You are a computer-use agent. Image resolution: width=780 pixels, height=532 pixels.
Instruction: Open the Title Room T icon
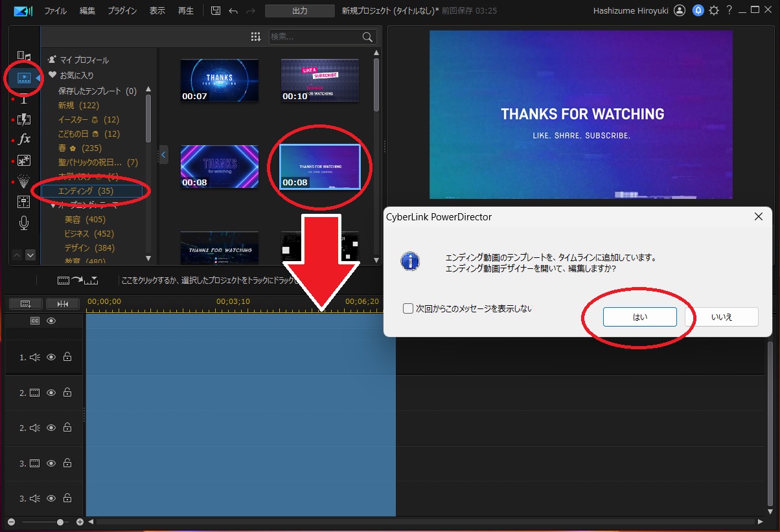point(24,98)
